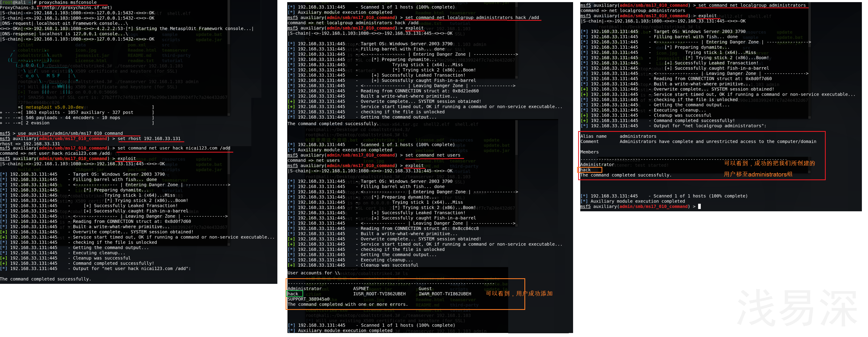Click the 'Guest' user account entry

click(x=425, y=289)
